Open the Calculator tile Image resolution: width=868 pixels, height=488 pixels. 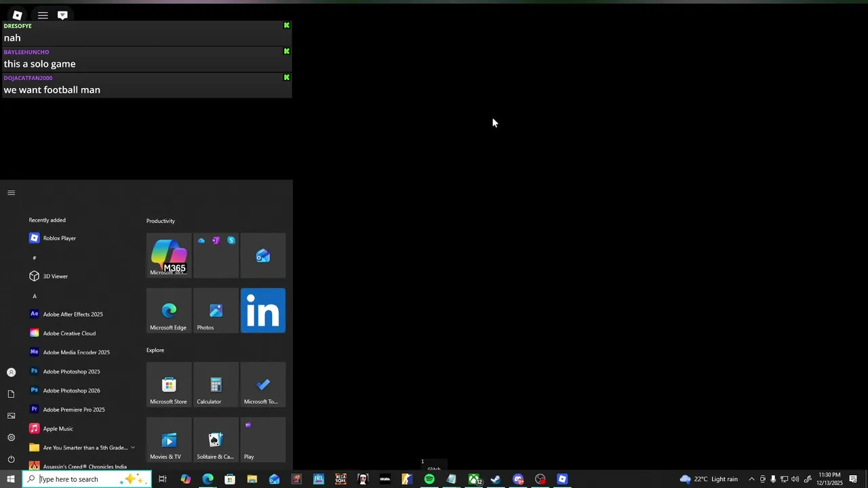point(216,385)
